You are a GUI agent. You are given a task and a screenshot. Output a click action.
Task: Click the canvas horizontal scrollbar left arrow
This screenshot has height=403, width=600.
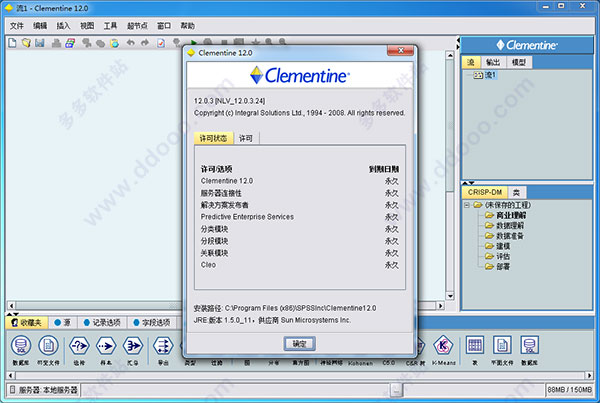pyautogui.click(x=11, y=306)
